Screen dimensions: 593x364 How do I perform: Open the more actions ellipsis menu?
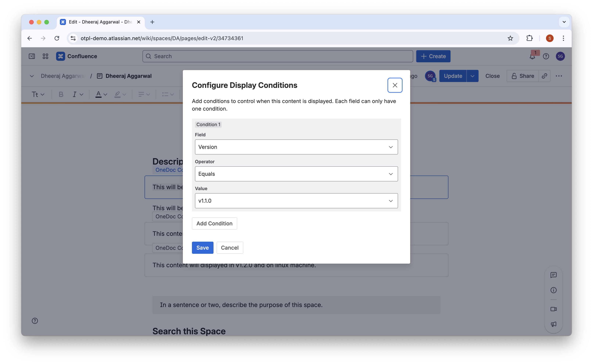click(559, 76)
